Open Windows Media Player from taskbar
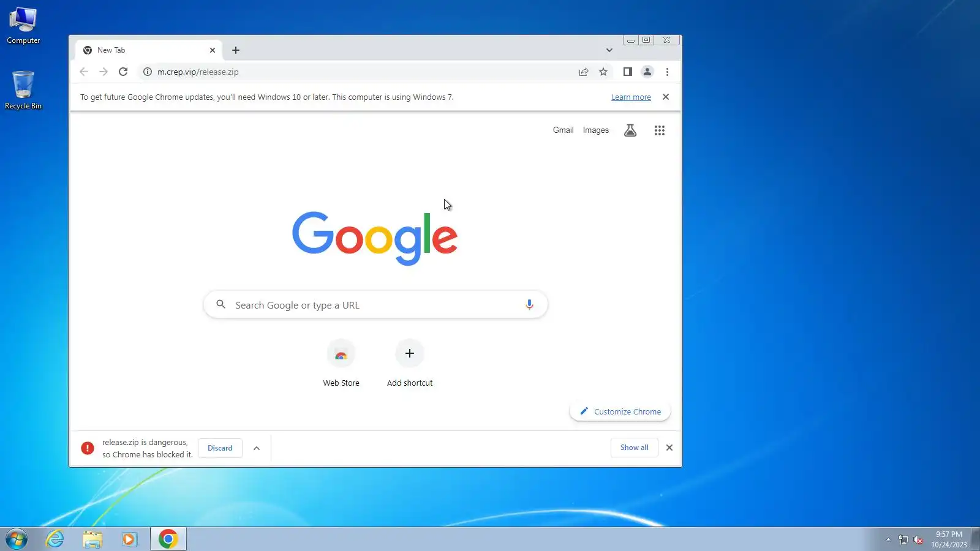 tap(129, 539)
